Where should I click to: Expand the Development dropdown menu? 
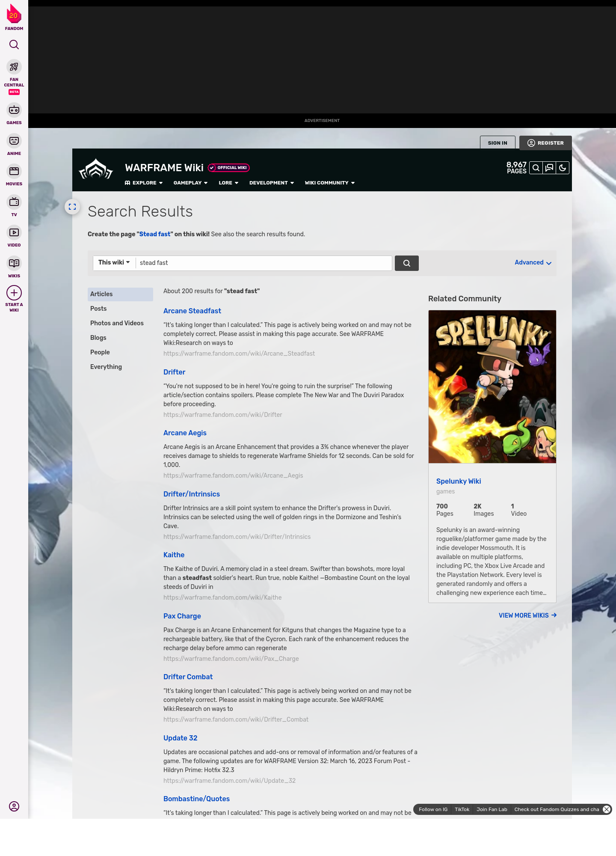(272, 183)
